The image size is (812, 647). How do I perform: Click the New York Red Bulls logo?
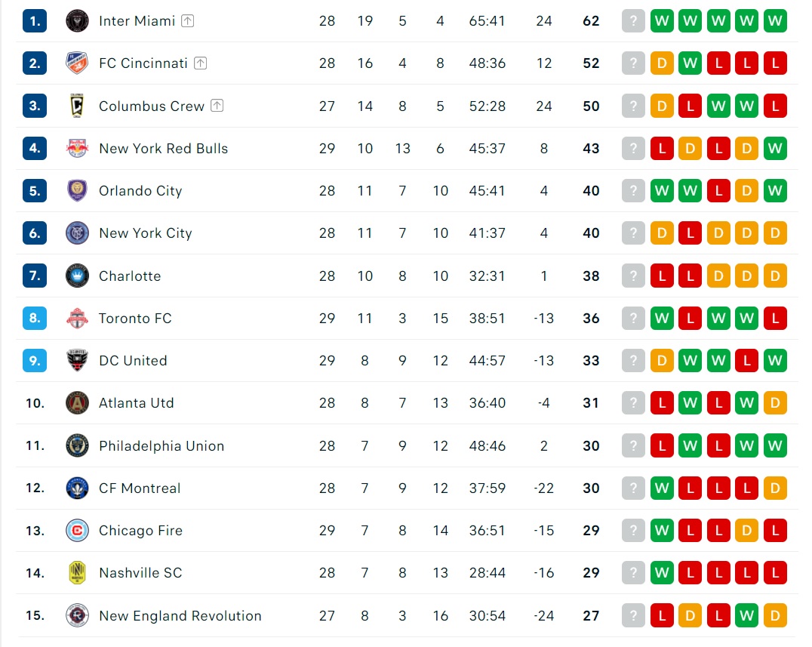(x=77, y=148)
